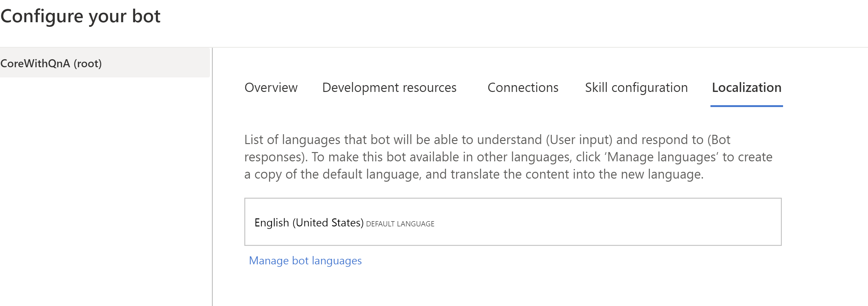Viewport: 868px width, 306px height.
Task: Open the Connections settings page
Action: click(x=523, y=88)
